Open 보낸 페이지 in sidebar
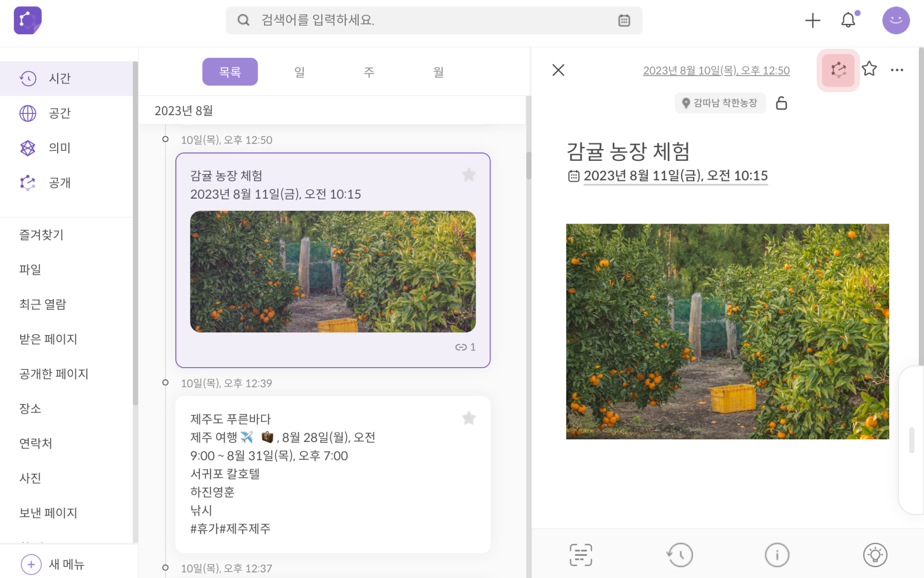 [x=48, y=513]
